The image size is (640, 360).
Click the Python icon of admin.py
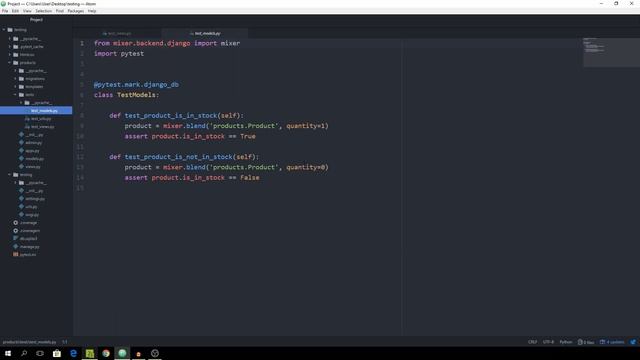pyautogui.click(x=22, y=142)
